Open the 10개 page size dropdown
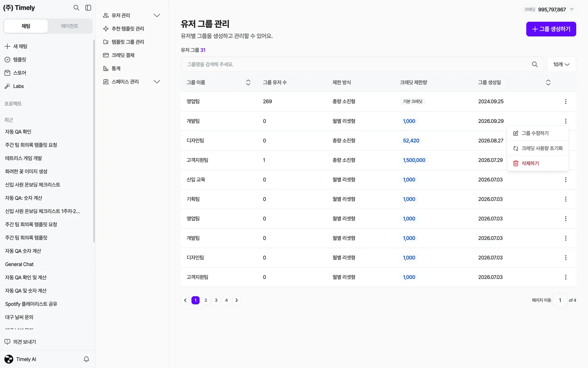This screenshot has width=588, height=368. pos(561,64)
